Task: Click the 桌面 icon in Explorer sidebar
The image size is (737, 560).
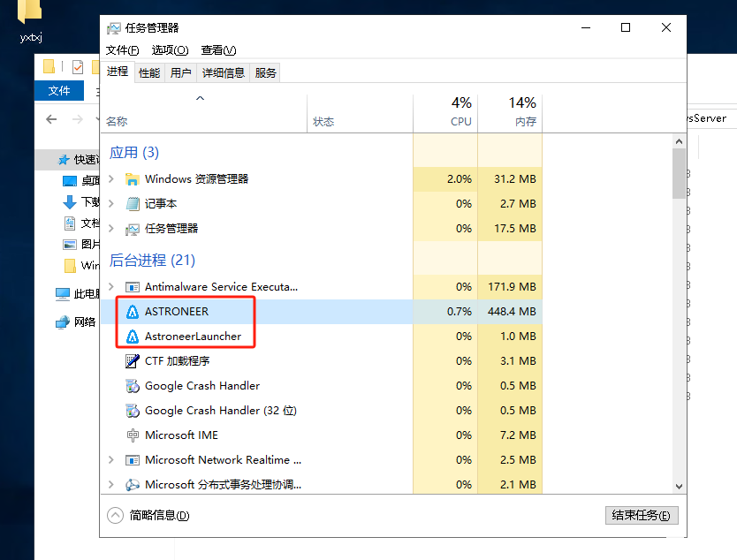Action: click(70, 181)
